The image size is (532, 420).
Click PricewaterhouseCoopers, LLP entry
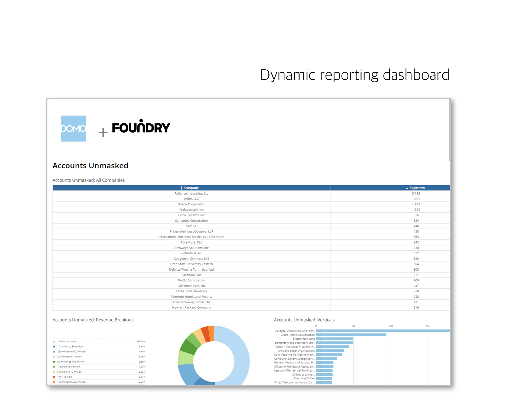pos(192,231)
